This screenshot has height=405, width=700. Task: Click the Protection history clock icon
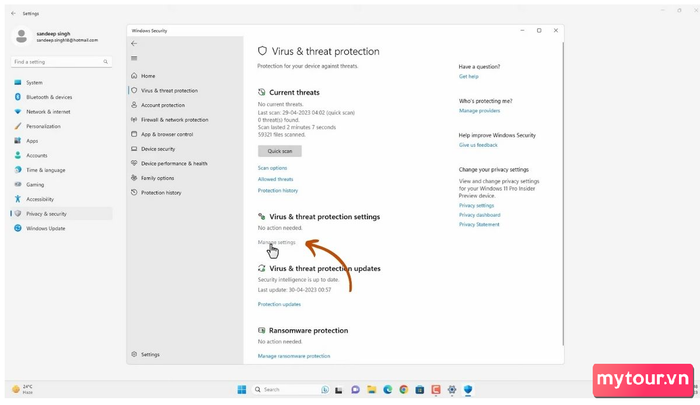click(134, 192)
